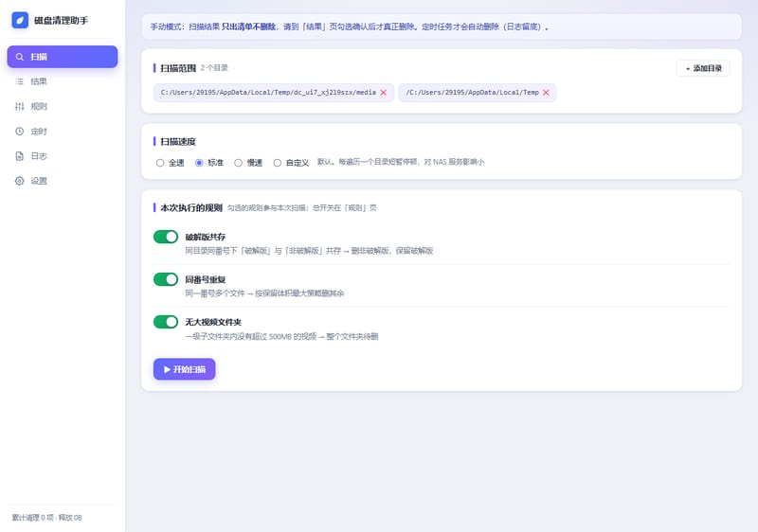The height and width of the screenshot is (532, 758).
Task: Click the 添加目录 button
Action: (703, 68)
